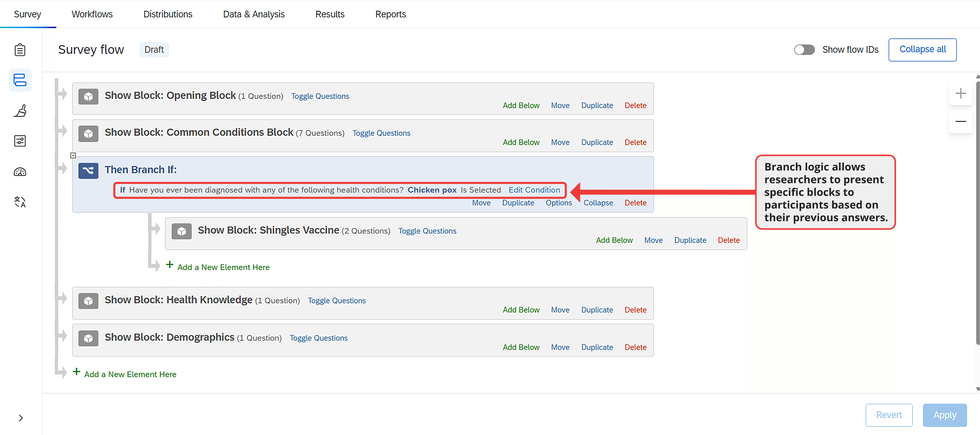Open Translations icon in sidebar
This screenshot has height=435, width=980.
click(20, 202)
